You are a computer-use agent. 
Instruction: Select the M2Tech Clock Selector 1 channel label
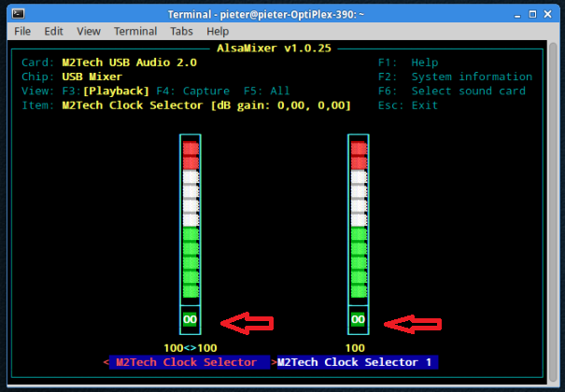(358, 362)
